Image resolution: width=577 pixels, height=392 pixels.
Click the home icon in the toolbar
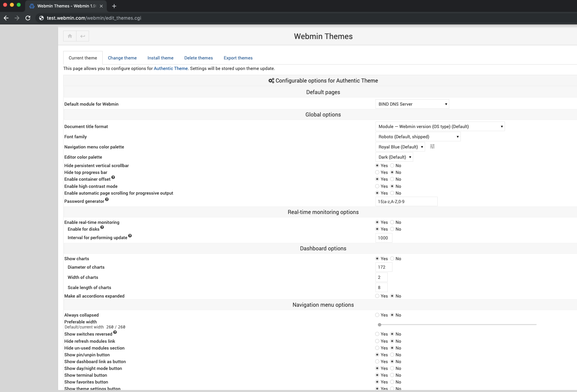click(70, 36)
